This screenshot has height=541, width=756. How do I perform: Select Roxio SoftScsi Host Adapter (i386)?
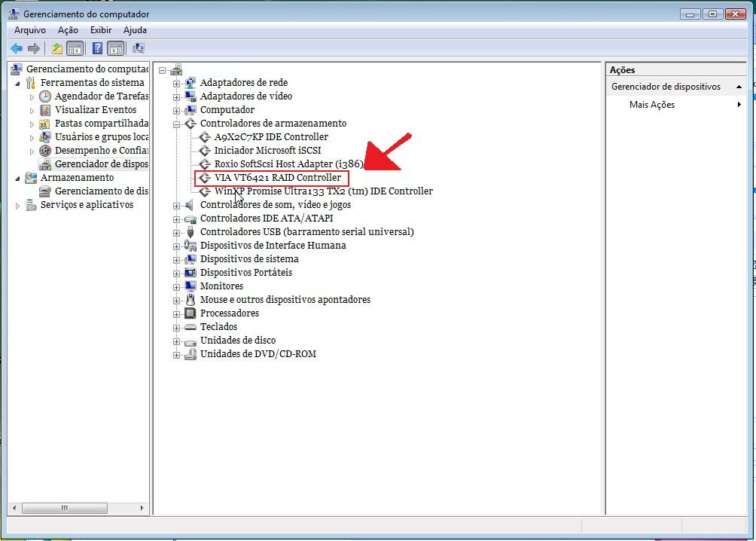(x=288, y=164)
